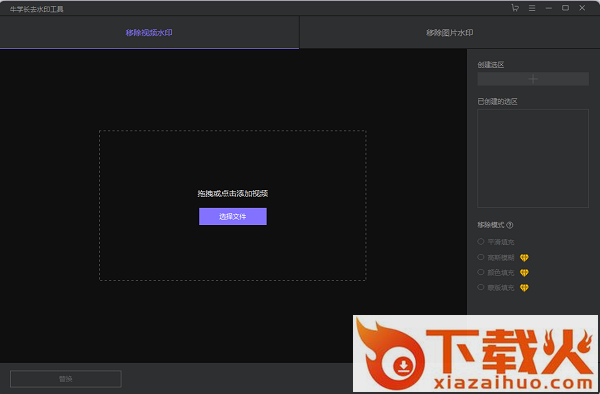The image size is (600, 394).
Task: Maximize the application window
Action: click(x=565, y=8)
